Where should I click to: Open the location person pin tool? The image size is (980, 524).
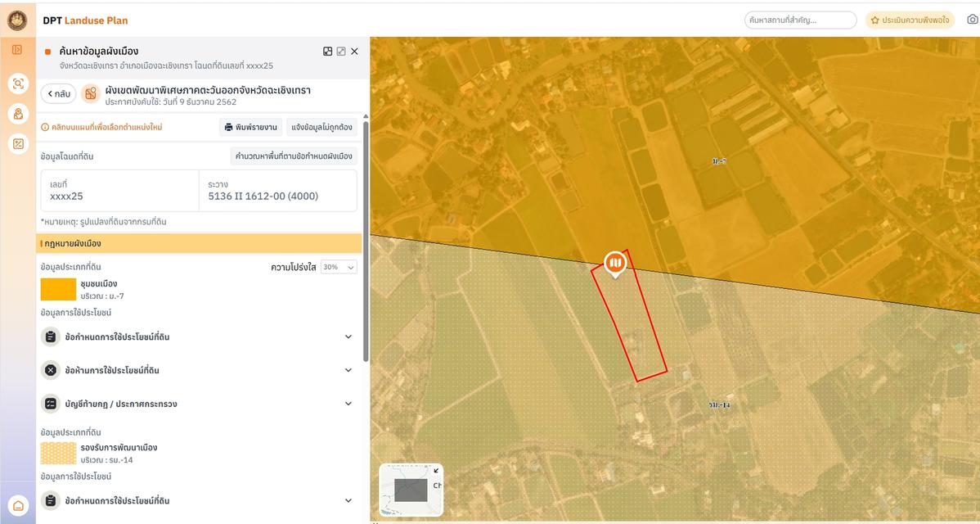click(x=17, y=114)
